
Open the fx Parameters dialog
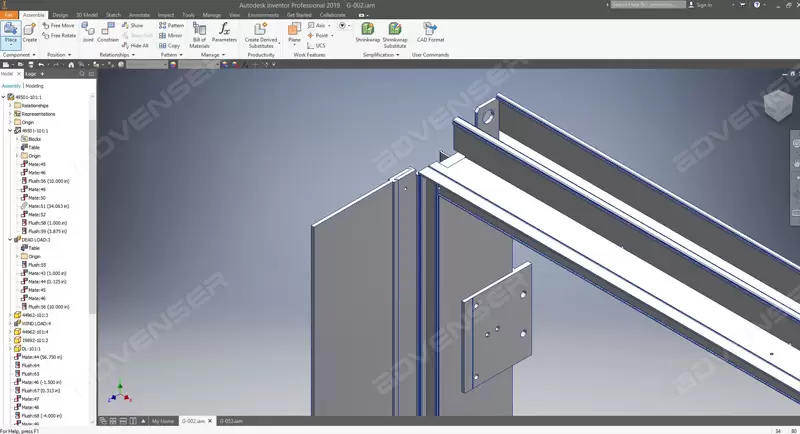pyautogui.click(x=225, y=34)
